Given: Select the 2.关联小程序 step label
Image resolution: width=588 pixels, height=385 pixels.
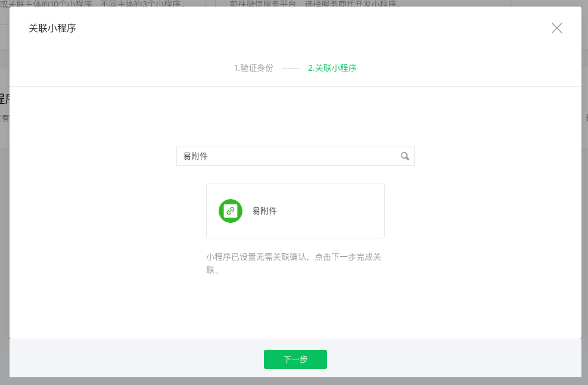Looking at the screenshot, I should [332, 68].
